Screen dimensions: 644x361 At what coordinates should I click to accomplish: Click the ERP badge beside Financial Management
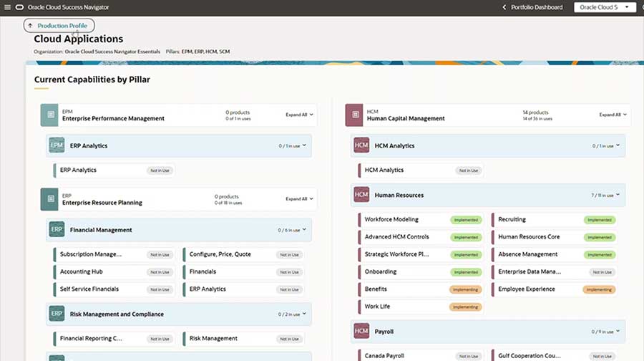(x=57, y=229)
